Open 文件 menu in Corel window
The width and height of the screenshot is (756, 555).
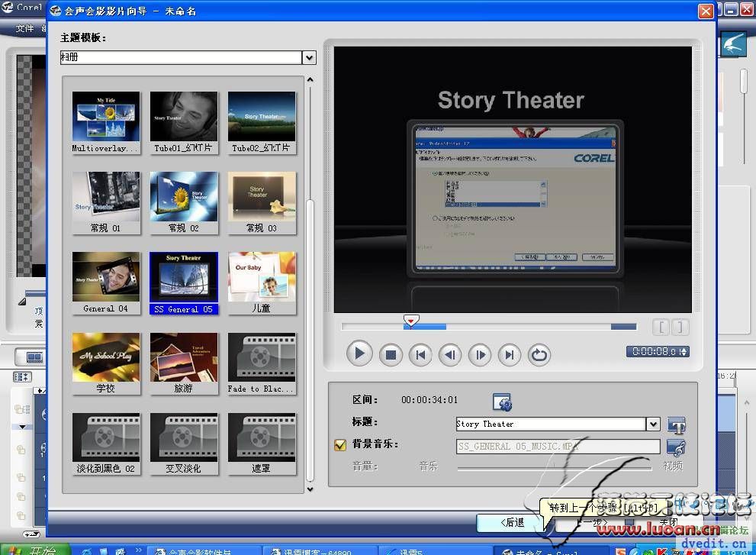click(24, 28)
